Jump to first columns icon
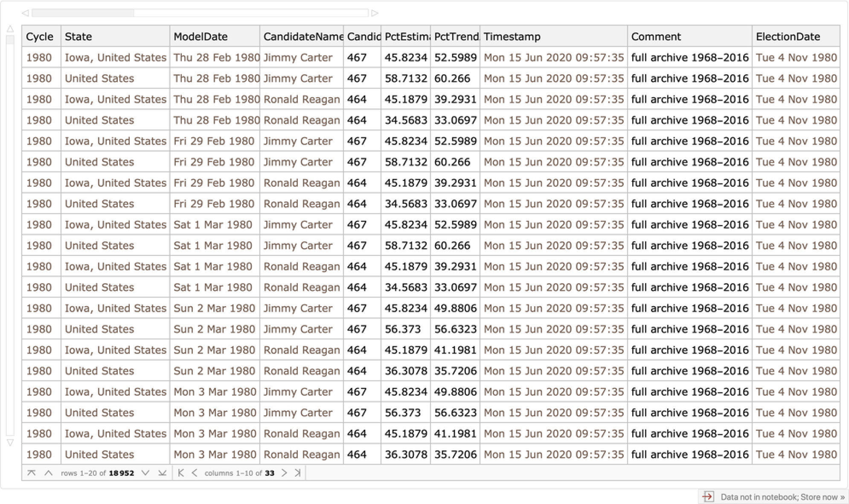 [181, 473]
